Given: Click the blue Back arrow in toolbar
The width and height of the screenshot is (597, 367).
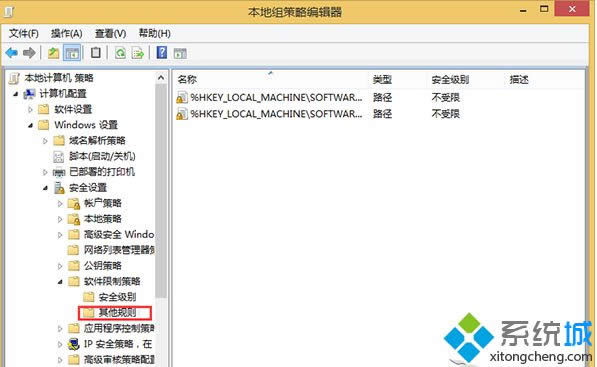Looking at the screenshot, I should [12, 53].
